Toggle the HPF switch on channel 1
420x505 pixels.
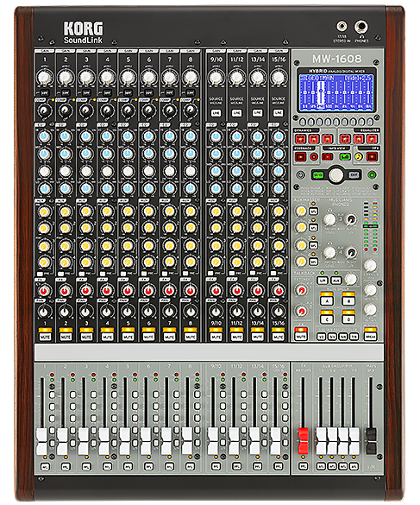pos(45,92)
